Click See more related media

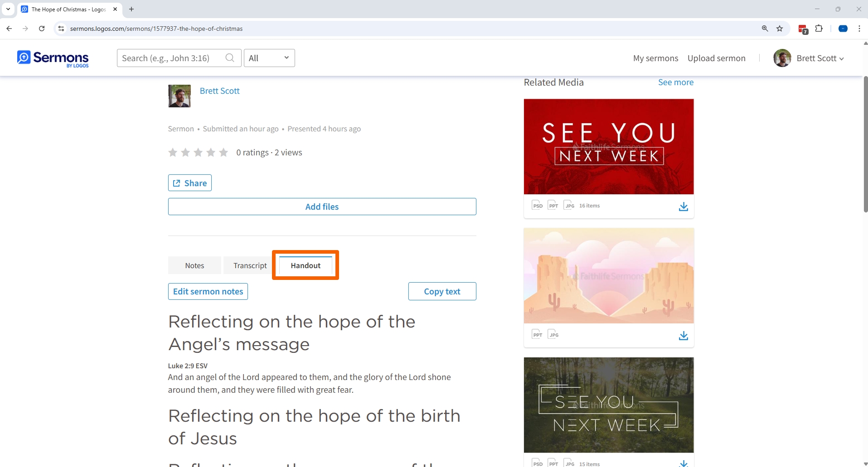(675, 82)
